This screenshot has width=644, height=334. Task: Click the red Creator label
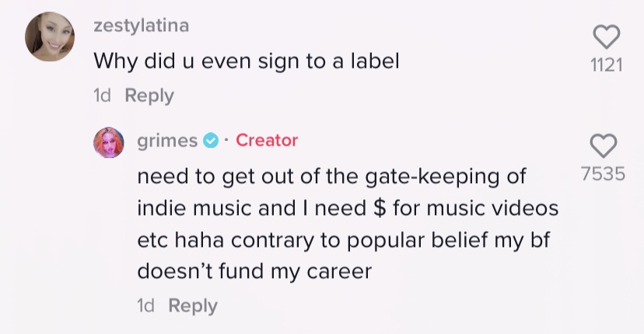pos(267,141)
